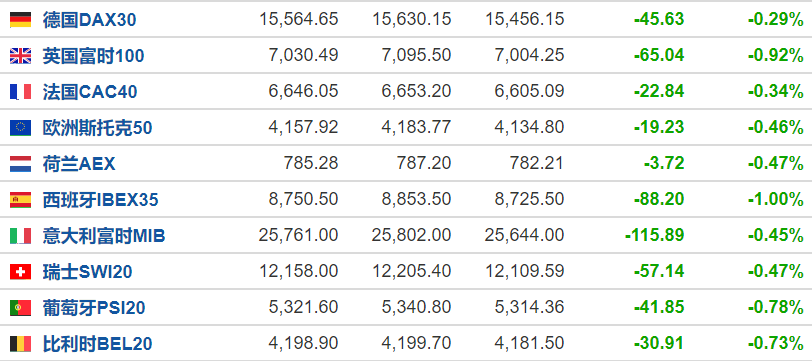Open the 德国DAX30 index link
The width and height of the screenshot is (812, 361).
[x=90, y=20]
